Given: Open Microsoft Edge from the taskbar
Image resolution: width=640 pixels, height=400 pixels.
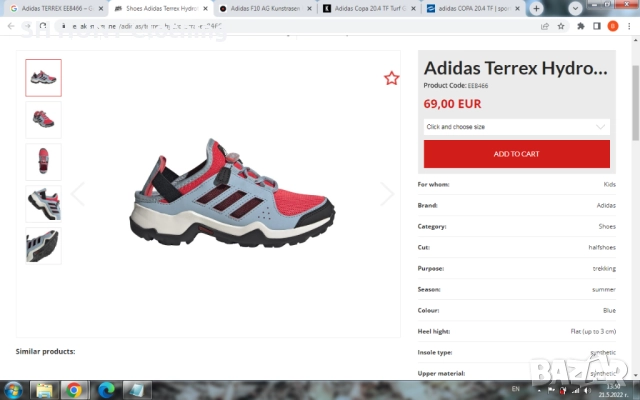Looking at the screenshot, I should click(x=106, y=390).
